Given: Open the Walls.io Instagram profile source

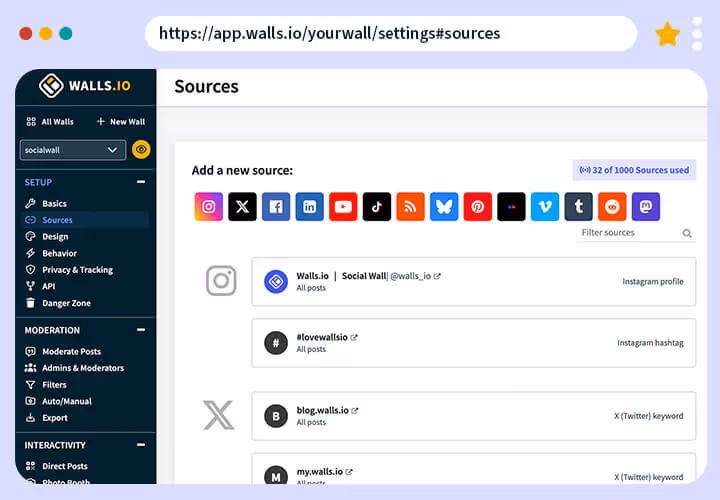Looking at the screenshot, I should click(x=473, y=281).
